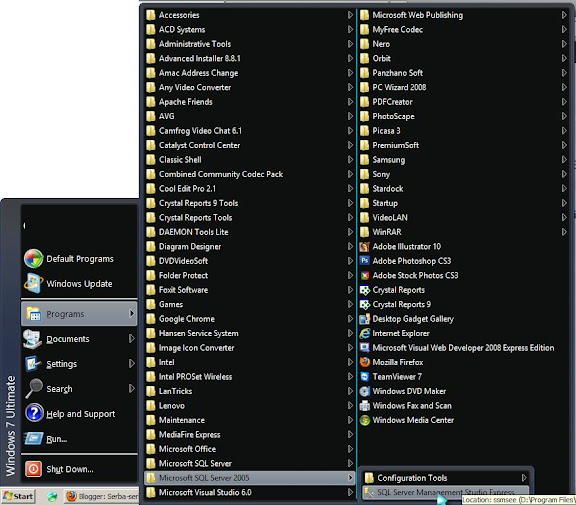
Task: Select the MediaFire Express entry
Action: (x=249, y=434)
